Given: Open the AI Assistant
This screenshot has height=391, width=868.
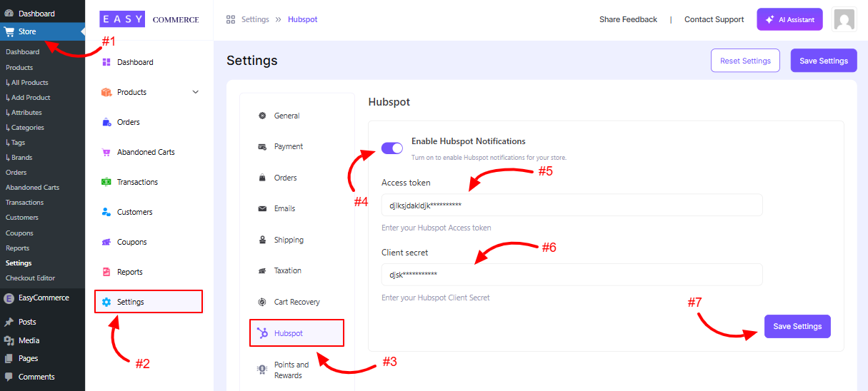Looking at the screenshot, I should [x=789, y=19].
